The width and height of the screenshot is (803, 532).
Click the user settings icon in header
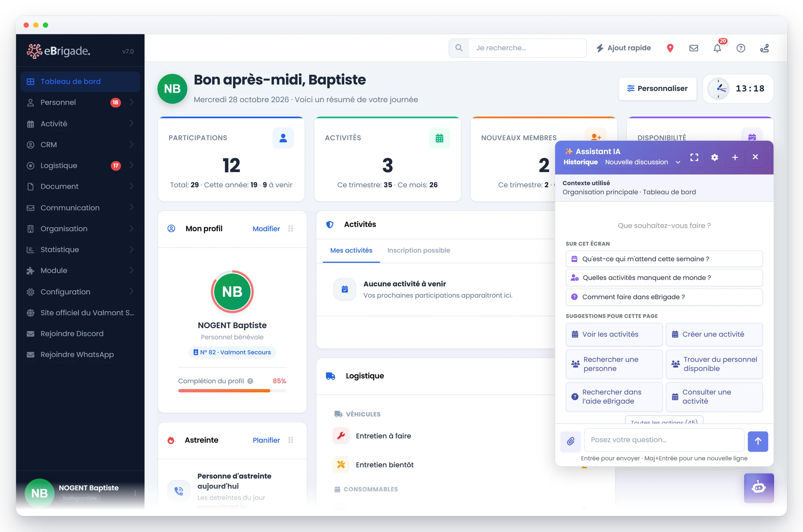(764, 48)
